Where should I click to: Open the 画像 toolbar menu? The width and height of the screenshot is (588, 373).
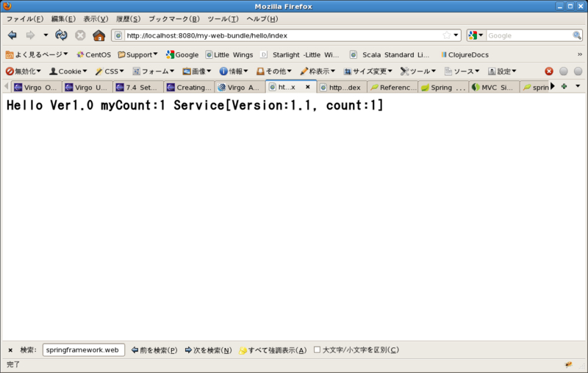coord(197,71)
